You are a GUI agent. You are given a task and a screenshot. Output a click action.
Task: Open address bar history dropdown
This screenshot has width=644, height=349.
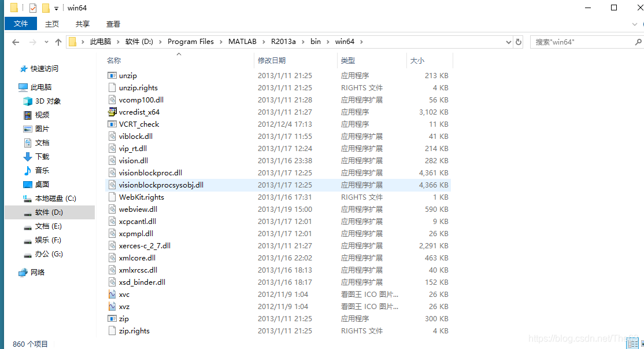509,42
